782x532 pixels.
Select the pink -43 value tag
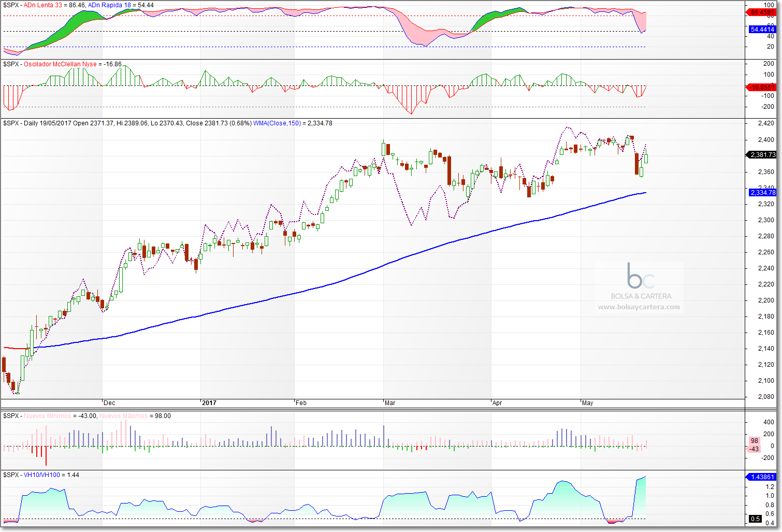click(x=754, y=449)
